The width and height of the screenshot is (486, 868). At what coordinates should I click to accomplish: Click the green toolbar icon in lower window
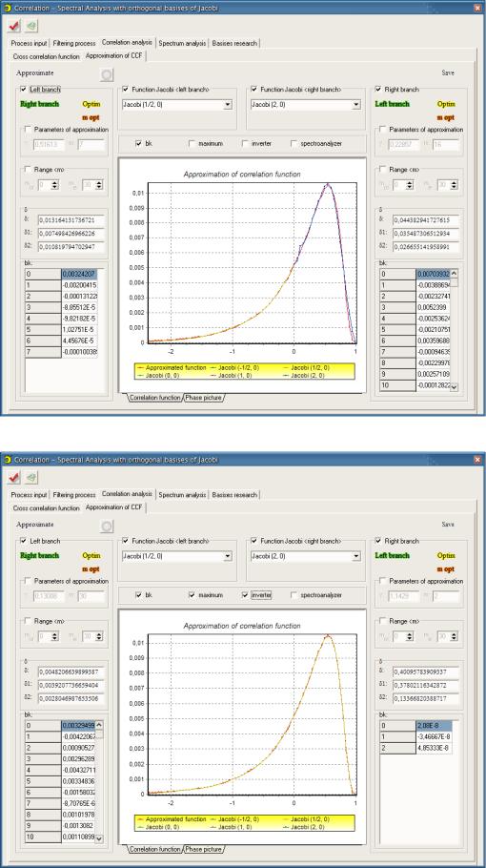click(x=31, y=477)
